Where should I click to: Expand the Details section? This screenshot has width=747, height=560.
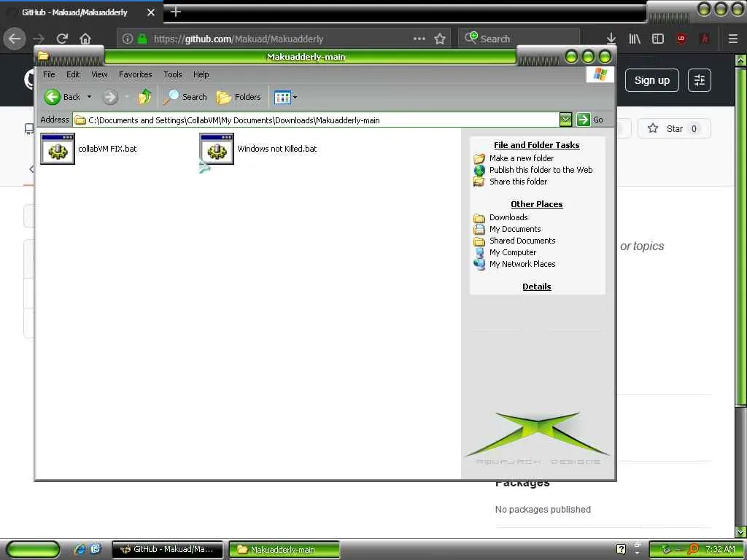[536, 287]
